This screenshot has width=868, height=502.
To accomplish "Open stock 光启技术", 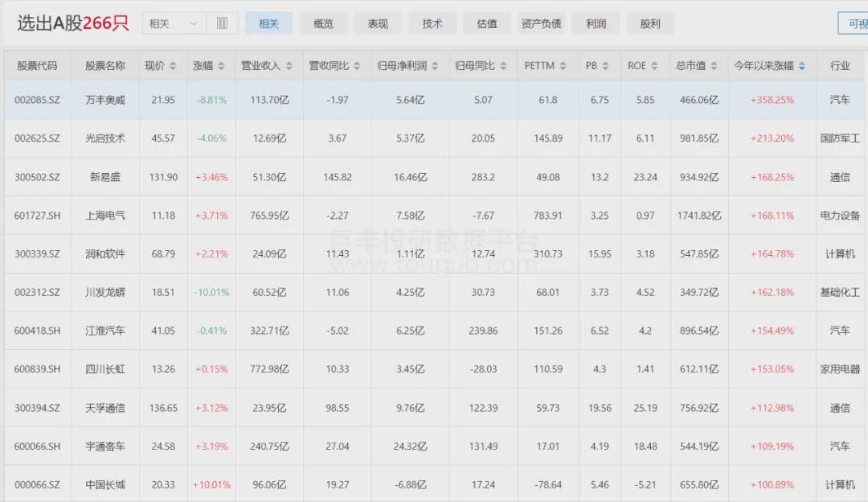I will (x=105, y=138).
